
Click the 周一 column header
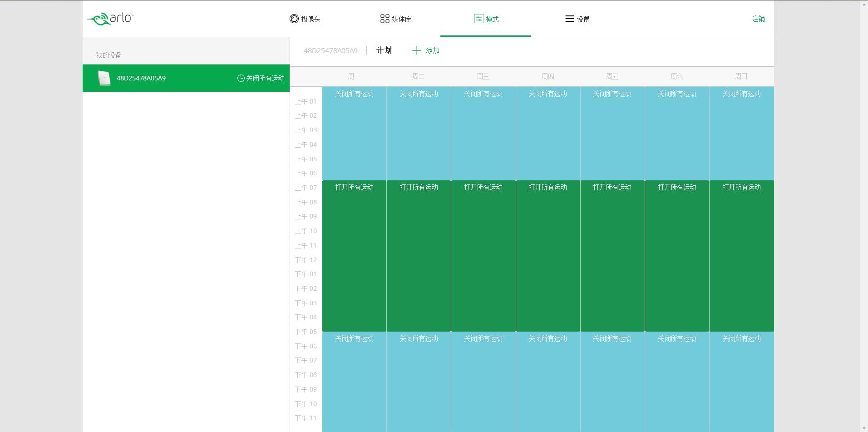[354, 76]
